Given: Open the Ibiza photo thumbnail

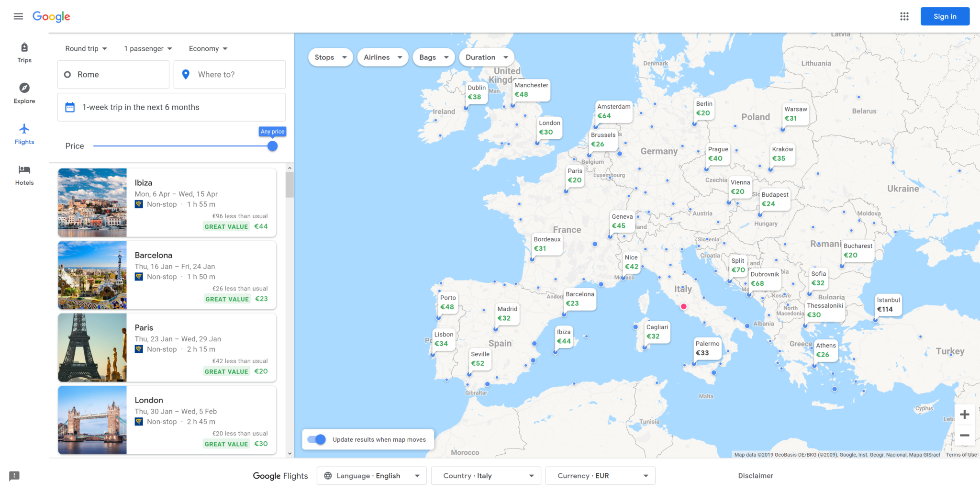Looking at the screenshot, I should tap(92, 202).
